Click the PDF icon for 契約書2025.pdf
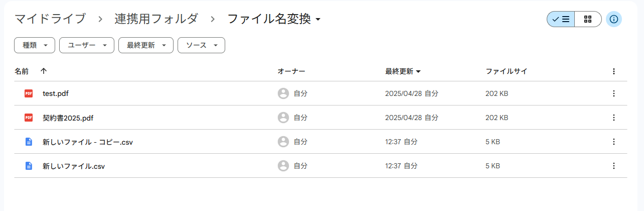Image resolution: width=644 pixels, height=211 pixels. (29, 118)
